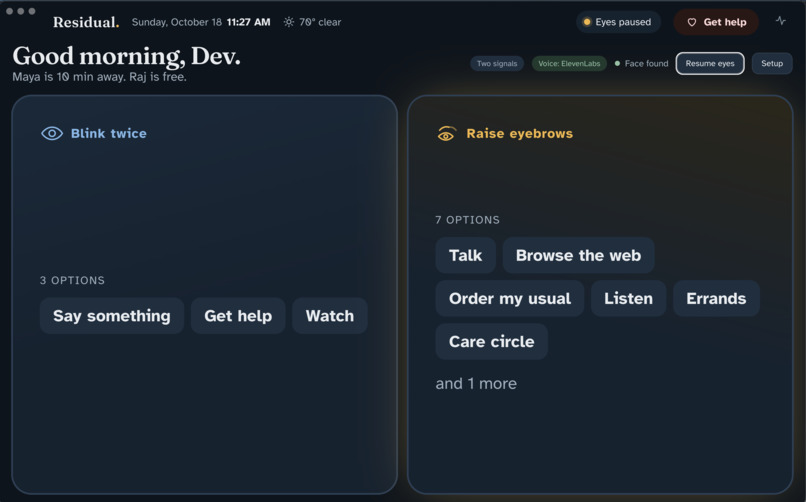Click the Blink twice eye icon

[x=52, y=134]
